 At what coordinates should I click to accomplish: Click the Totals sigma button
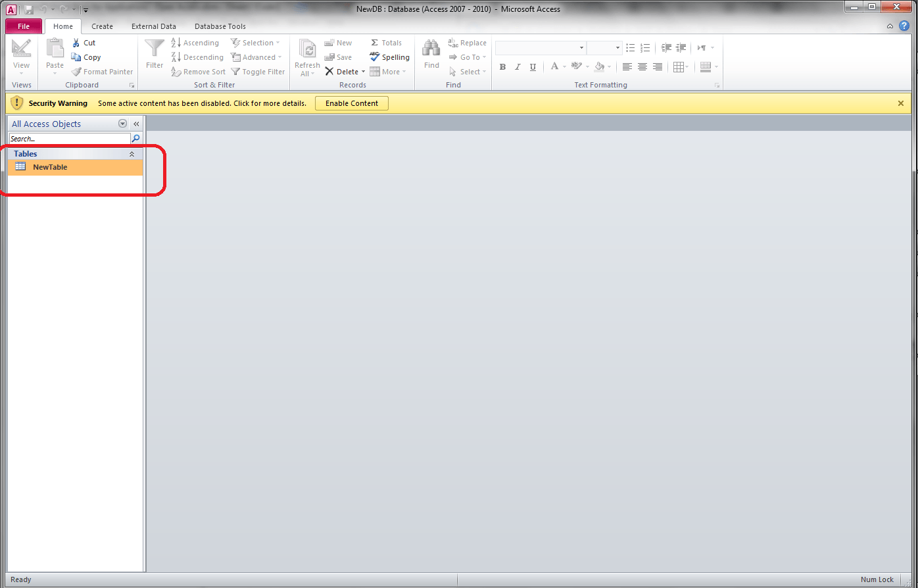[x=386, y=43]
